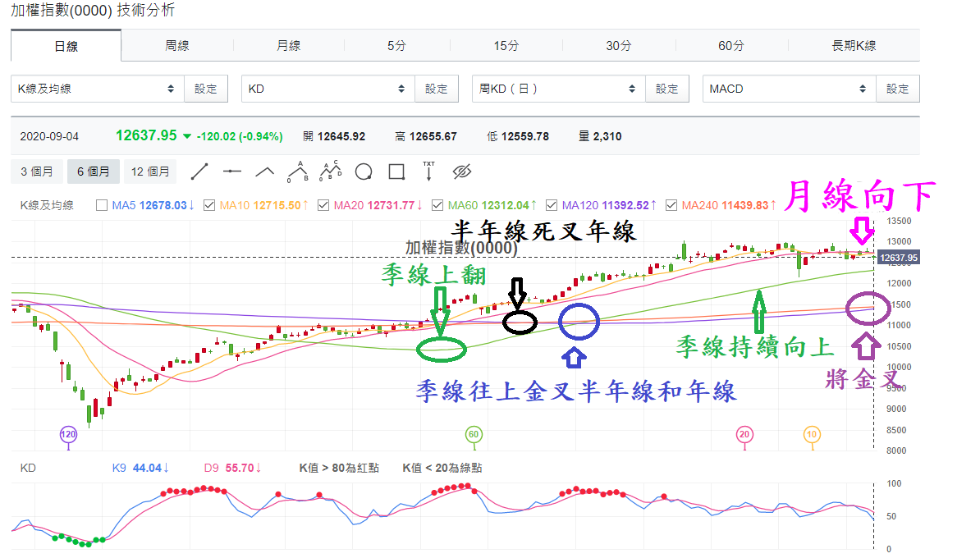Viewport: 980px width, 558px height.
Task: Set chart range to 6 個月
Action: tap(93, 172)
